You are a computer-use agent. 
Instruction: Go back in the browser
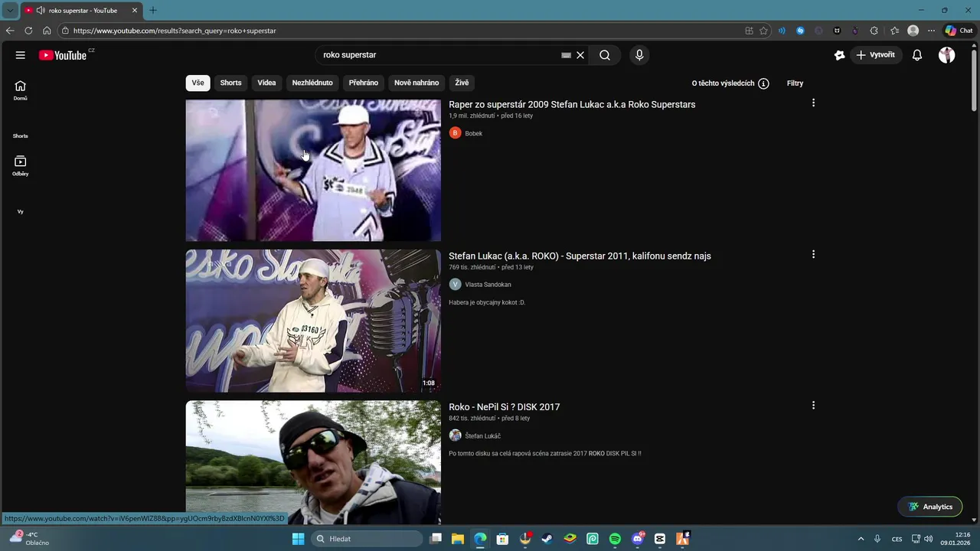[x=10, y=31]
